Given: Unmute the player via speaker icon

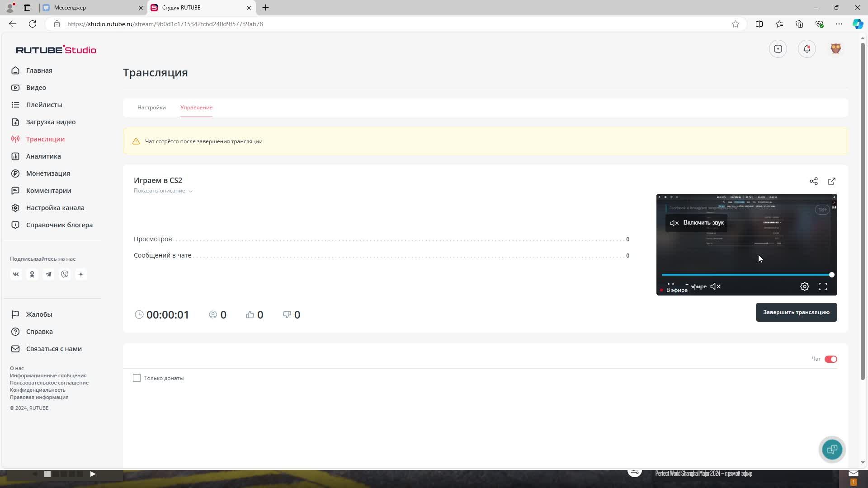Looking at the screenshot, I should pos(716,286).
